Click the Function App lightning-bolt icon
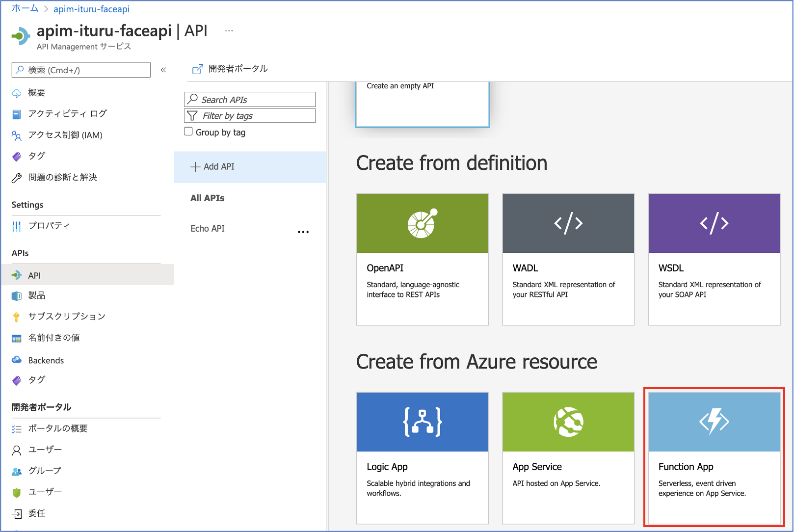Viewport: 794px width, 532px height. coord(714,422)
